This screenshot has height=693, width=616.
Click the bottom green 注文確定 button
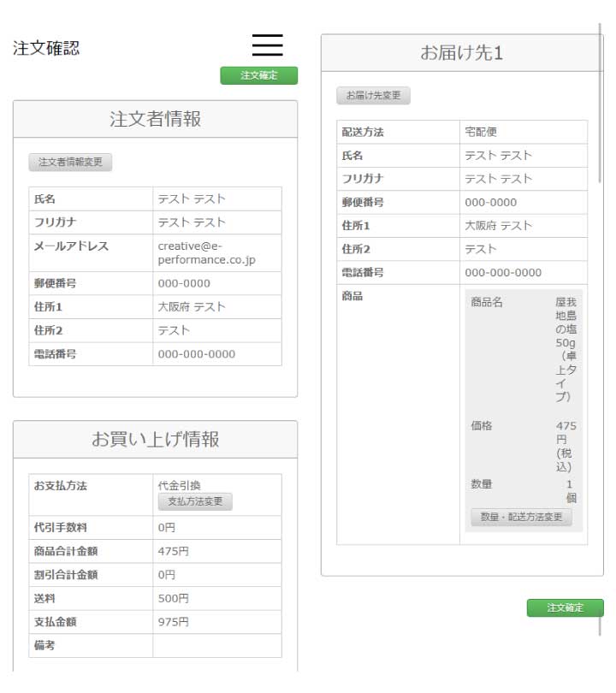(x=565, y=607)
